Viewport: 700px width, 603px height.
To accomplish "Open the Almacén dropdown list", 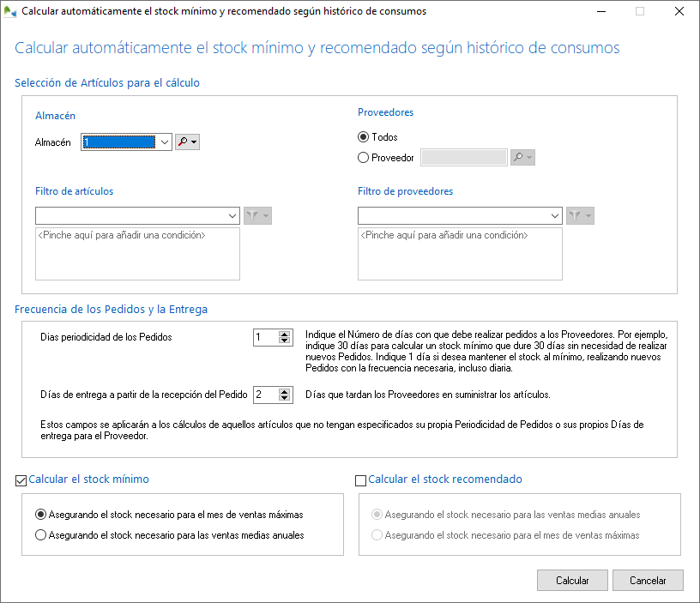I will pyautogui.click(x=166, y=142).
